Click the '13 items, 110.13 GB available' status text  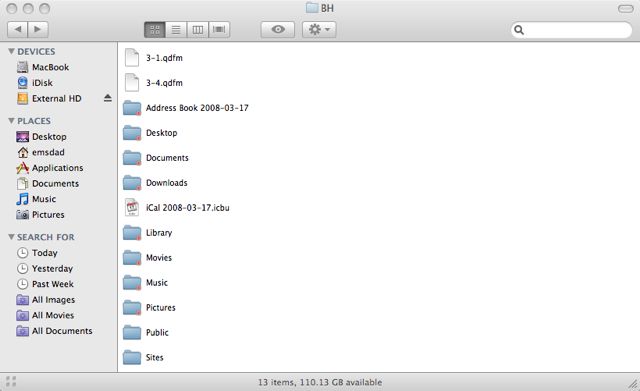point(320,382)
